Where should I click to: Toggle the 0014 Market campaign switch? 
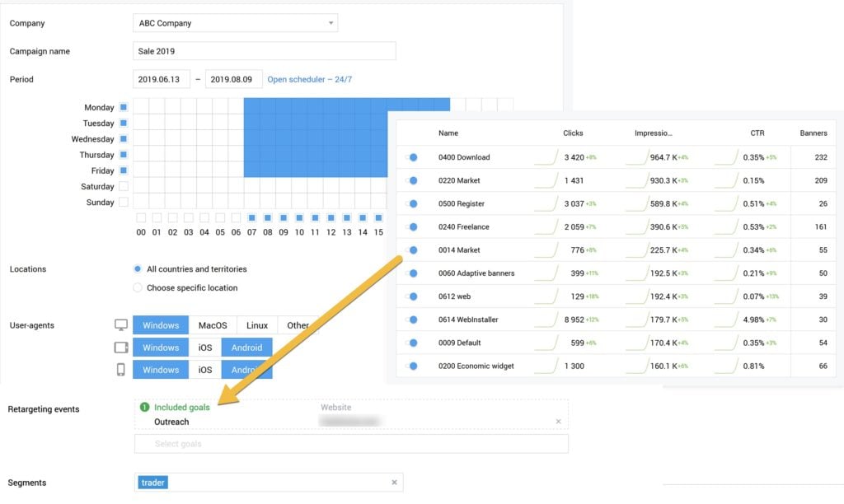(x=411, y=250)
